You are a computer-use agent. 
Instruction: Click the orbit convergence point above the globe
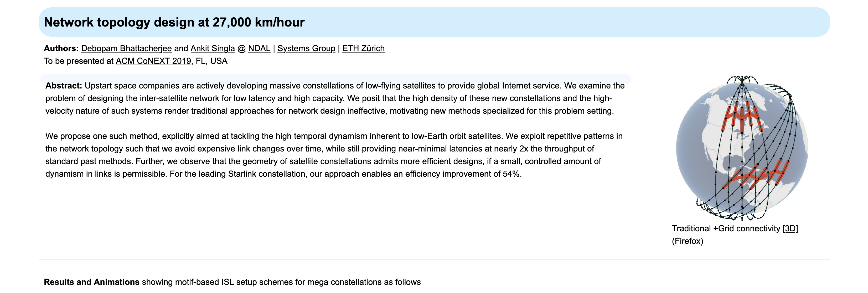742,80
